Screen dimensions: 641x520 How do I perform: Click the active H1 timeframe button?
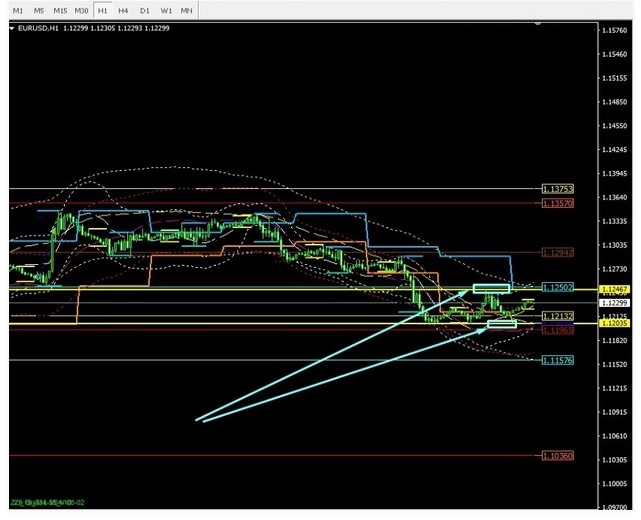103,10
